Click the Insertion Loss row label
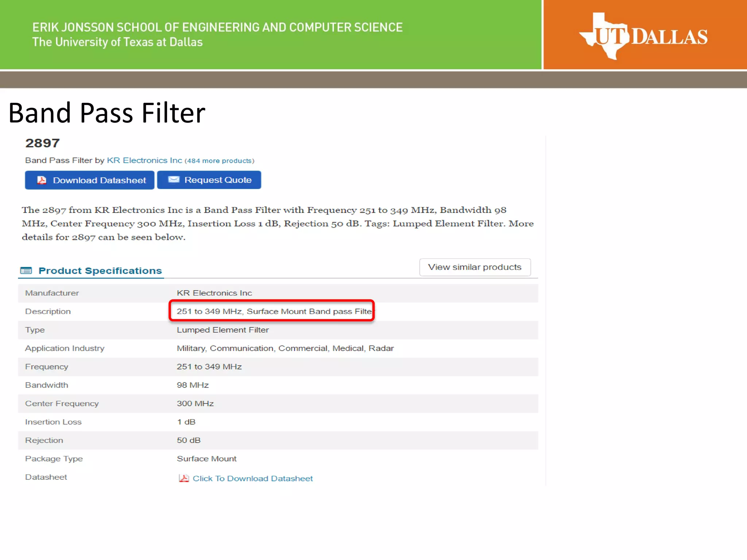Viewport: 747px width, 560px height. (x=53, y=422)
